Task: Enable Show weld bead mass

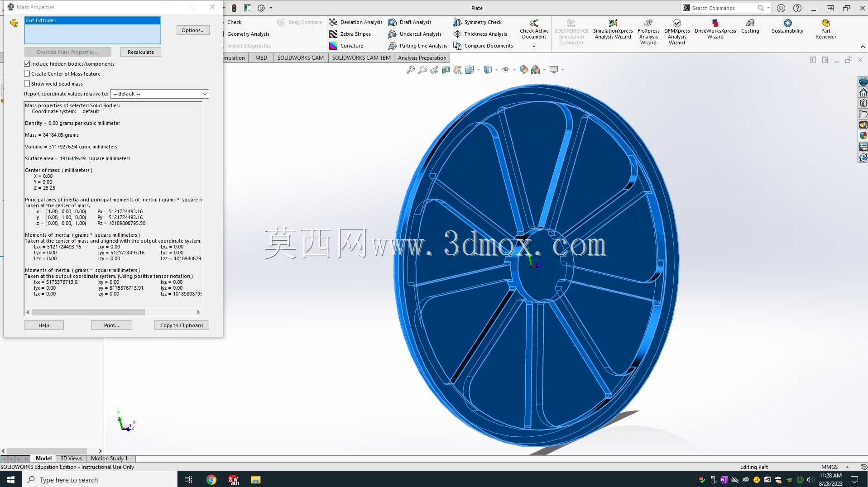Action: pos(27,84)
